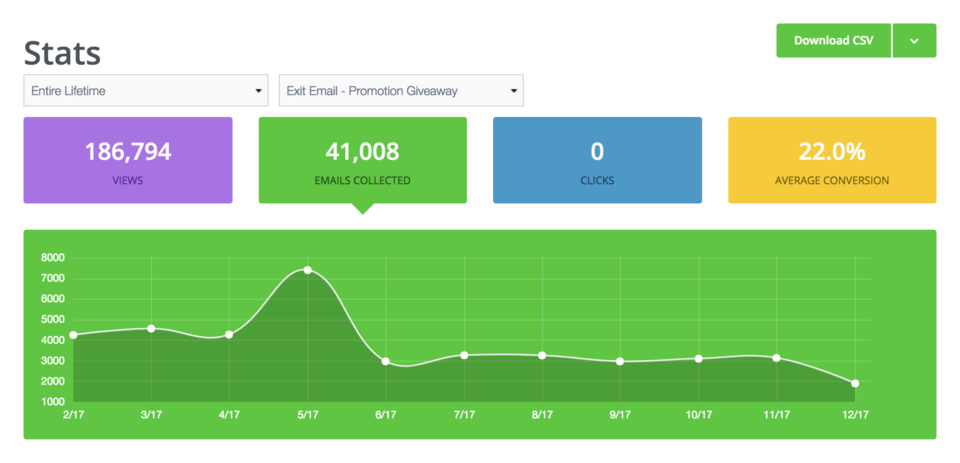This screenshot has height=463, width=960.
Task: Click the 10/17 data point on chart
Action: pos(699,359)
